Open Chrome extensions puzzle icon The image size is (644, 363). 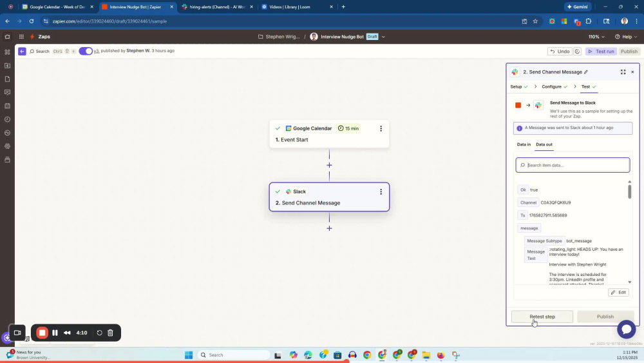click(589, 21)
